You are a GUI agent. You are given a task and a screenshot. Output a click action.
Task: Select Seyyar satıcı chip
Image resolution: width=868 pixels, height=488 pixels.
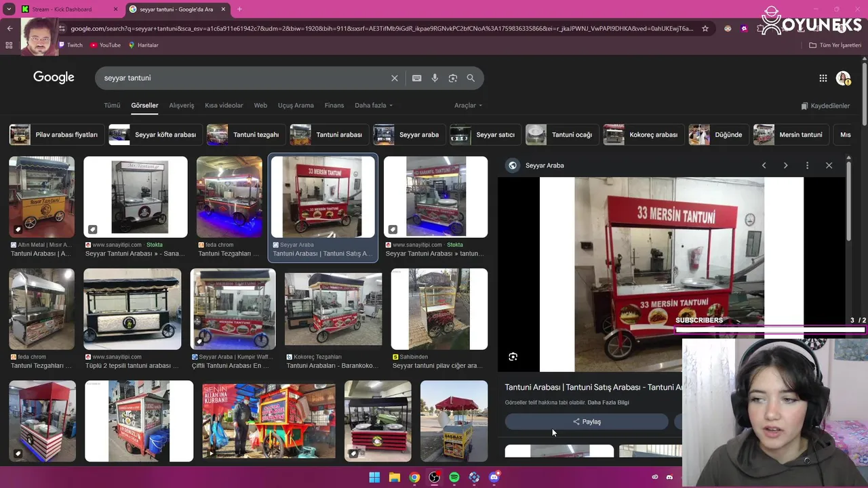click(x=486, y=135)
